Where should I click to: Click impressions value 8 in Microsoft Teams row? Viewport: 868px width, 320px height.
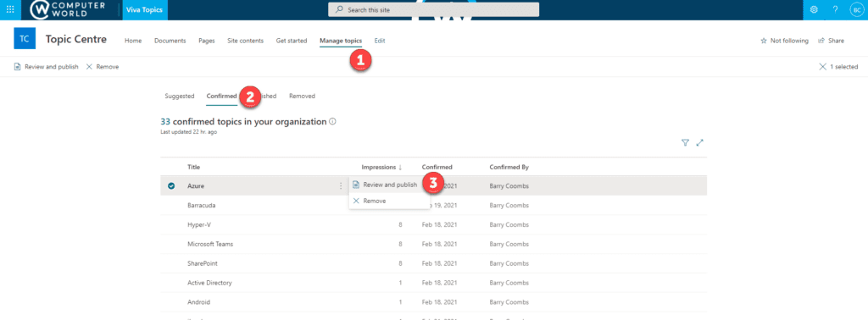pos(400,245)
